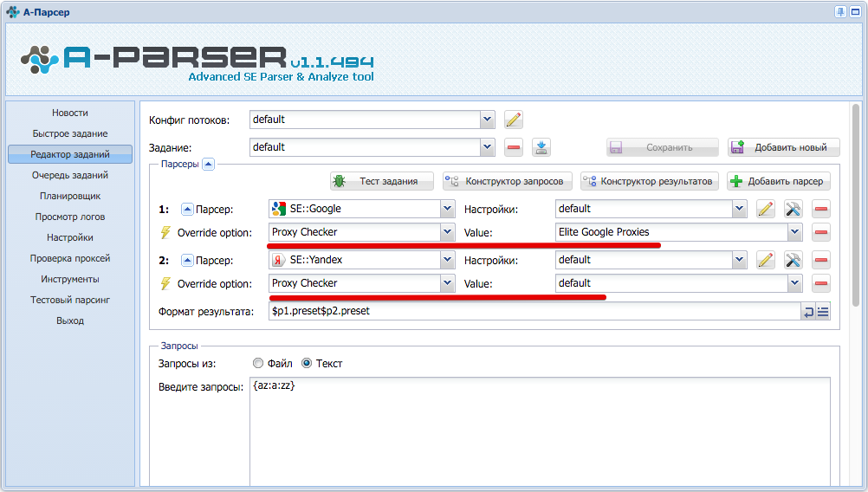Screen dimensions: 868x492
Task: Open Редактор заданий in sidebar
Action: click(70, 154)
